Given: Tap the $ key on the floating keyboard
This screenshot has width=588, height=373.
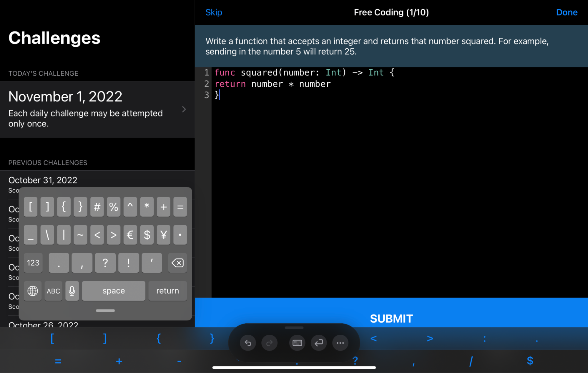Looking at the screenshot, I should click(147, 235).
